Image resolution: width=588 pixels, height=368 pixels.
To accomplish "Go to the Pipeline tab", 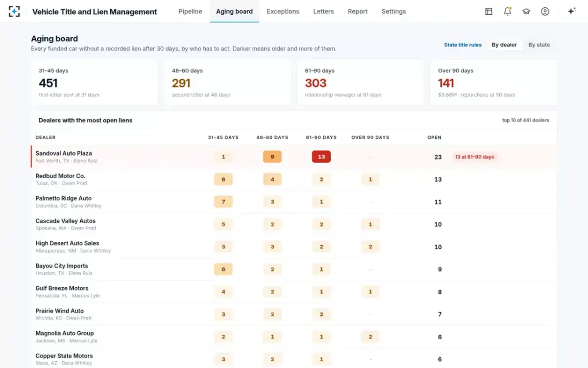I will pos(190,11).
